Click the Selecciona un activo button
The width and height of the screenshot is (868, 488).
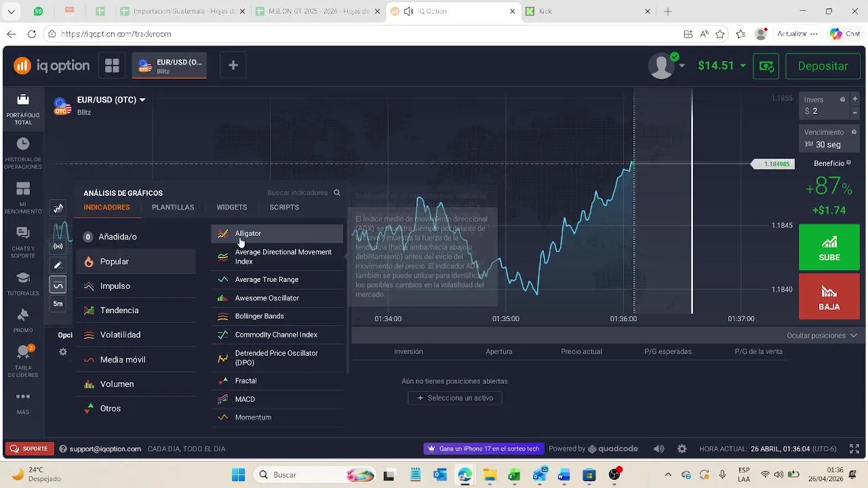[x=455, y=398]
